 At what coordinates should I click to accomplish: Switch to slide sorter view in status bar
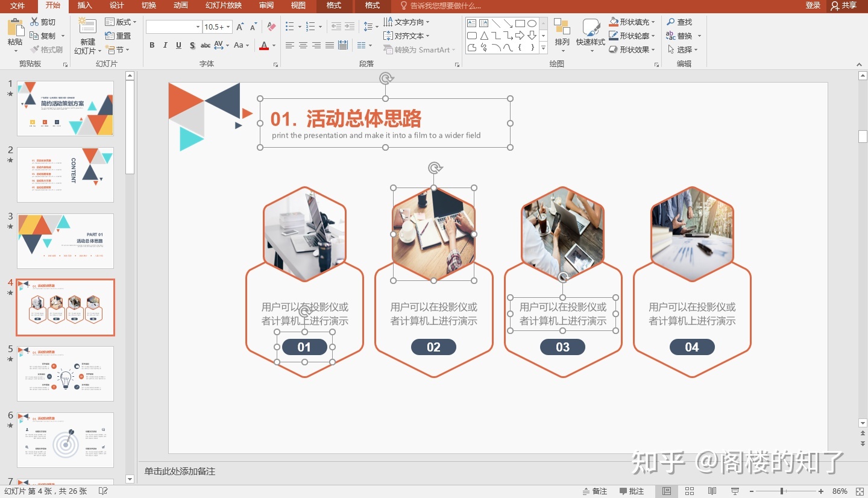pyautogui.click(x=690, y=491)
